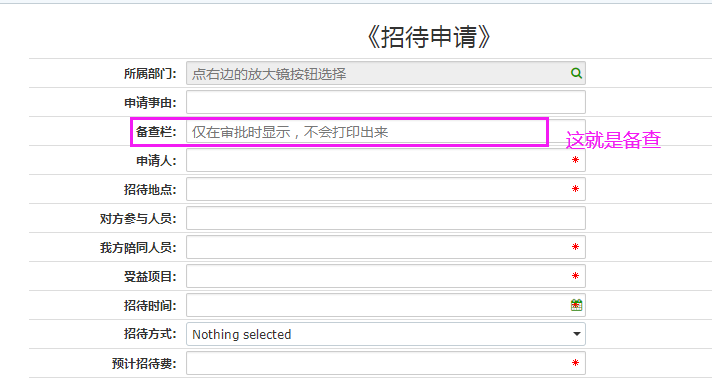Click the pink 这就是备查 annotation text
712x378 pixels.
tap(613, 140)
